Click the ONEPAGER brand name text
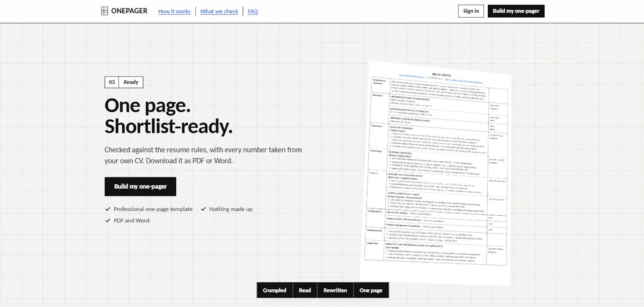Viewport: 644px width, 307px height. (129, 11)
